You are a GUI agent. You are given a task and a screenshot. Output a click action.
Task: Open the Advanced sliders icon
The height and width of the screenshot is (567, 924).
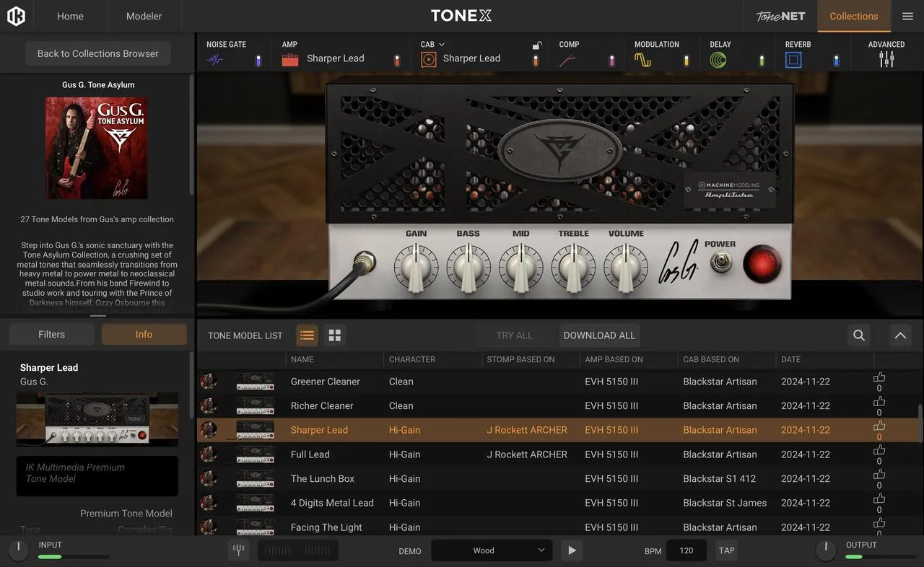pos(886,59)
